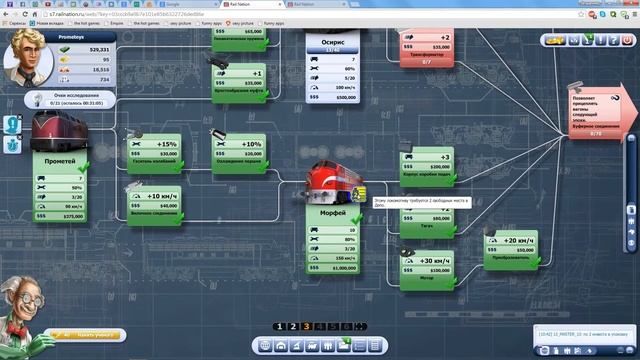The width and height of the screenshot is (640, 360).
Task: Click the depot slot icon on Морфей locomotive
Action: (358, 193)
